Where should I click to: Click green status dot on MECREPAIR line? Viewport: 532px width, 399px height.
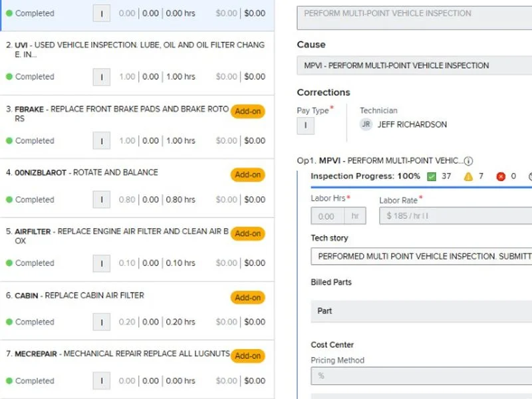[9, 381]
